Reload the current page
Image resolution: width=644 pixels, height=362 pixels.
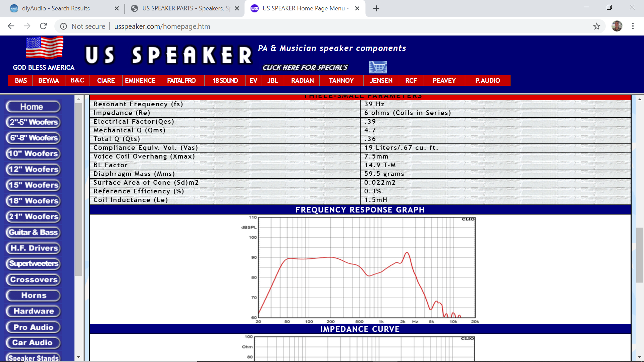coord(43,26)
